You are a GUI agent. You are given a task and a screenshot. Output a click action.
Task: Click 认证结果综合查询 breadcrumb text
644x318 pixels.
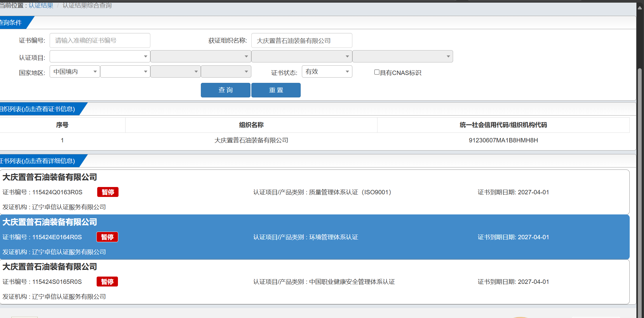pyautogui.click(x=87, y=6)
